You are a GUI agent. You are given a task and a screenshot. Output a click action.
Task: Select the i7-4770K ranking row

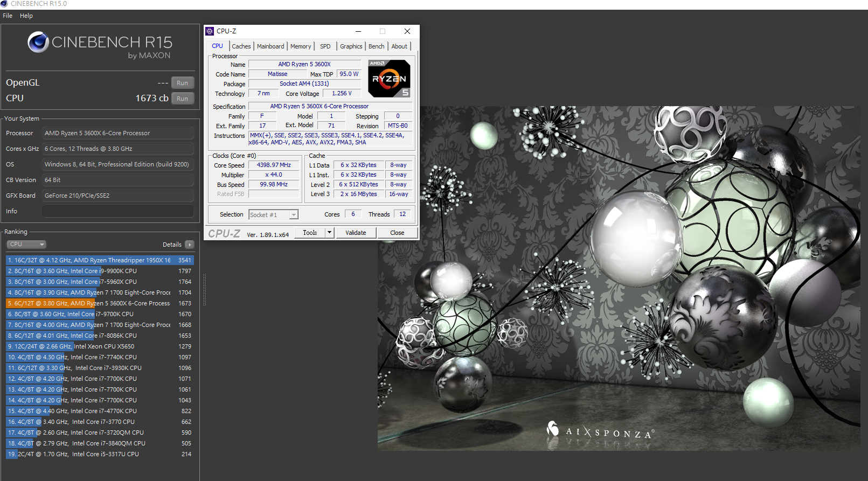point(100,411)
